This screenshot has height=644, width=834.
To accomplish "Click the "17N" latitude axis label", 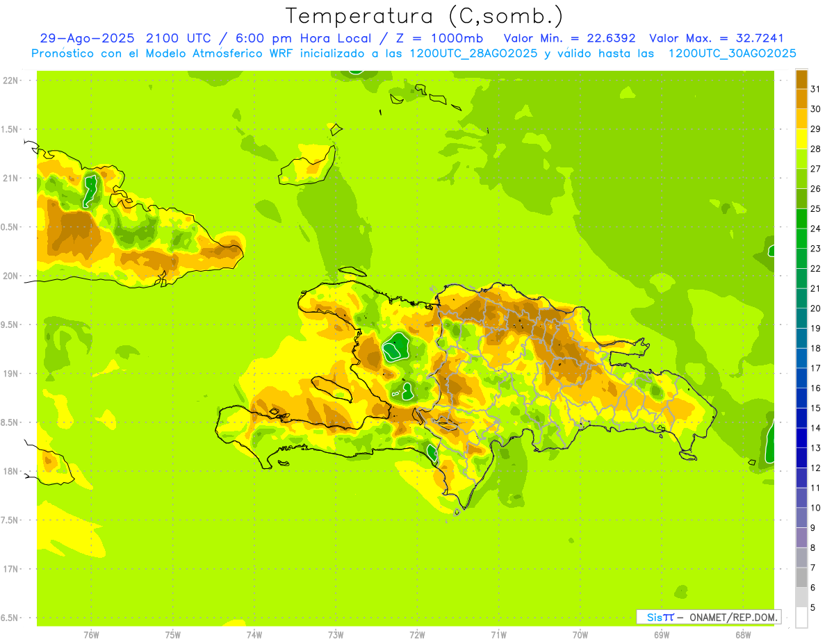I will point(10,569).
